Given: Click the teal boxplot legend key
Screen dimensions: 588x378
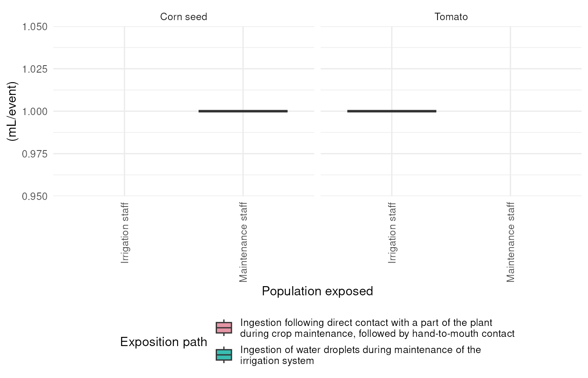Looking at the screenshot, I should (x=224, y=355).
